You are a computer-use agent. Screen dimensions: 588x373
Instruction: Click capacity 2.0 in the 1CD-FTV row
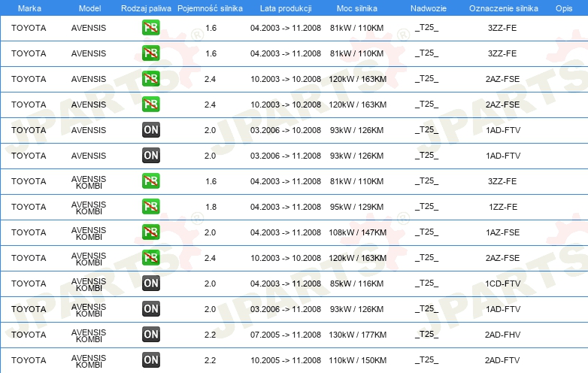point(210,284)
